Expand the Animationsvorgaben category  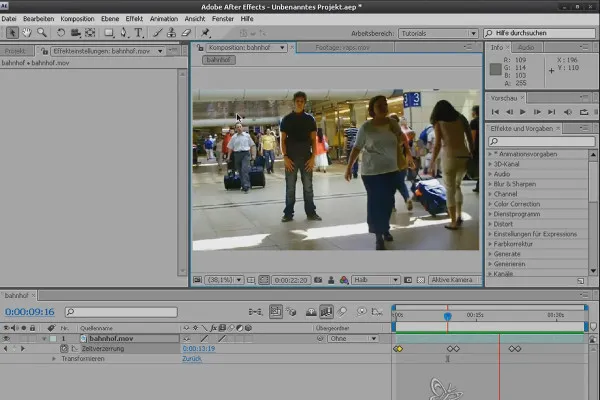(x=490, y=154)
